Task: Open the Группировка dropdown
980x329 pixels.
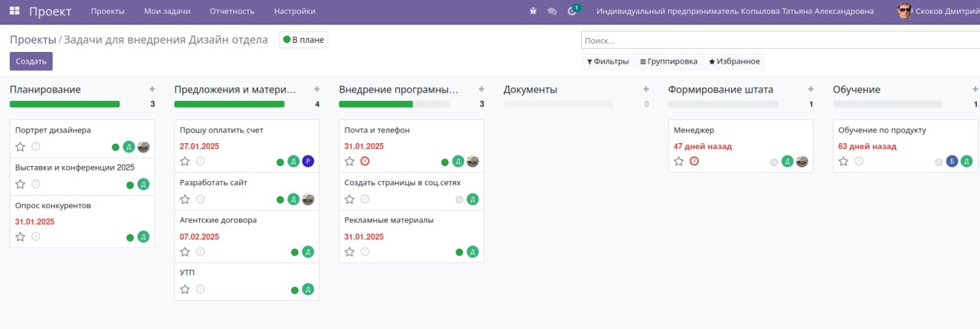Action: pos(668,61)
